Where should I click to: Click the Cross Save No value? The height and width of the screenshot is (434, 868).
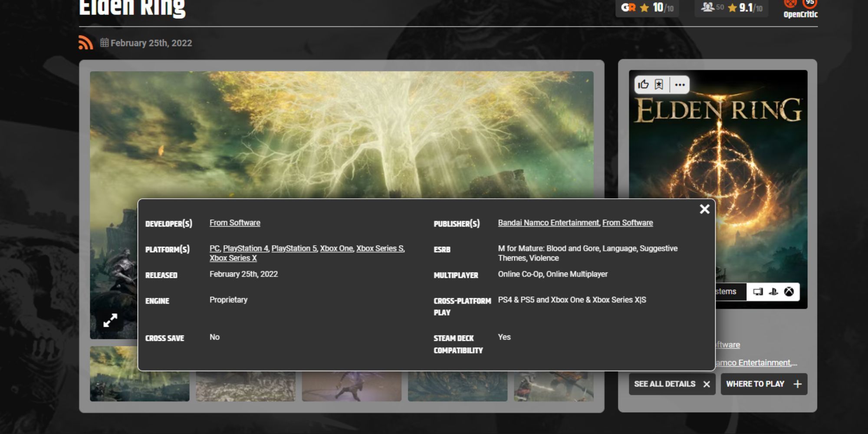214,337
